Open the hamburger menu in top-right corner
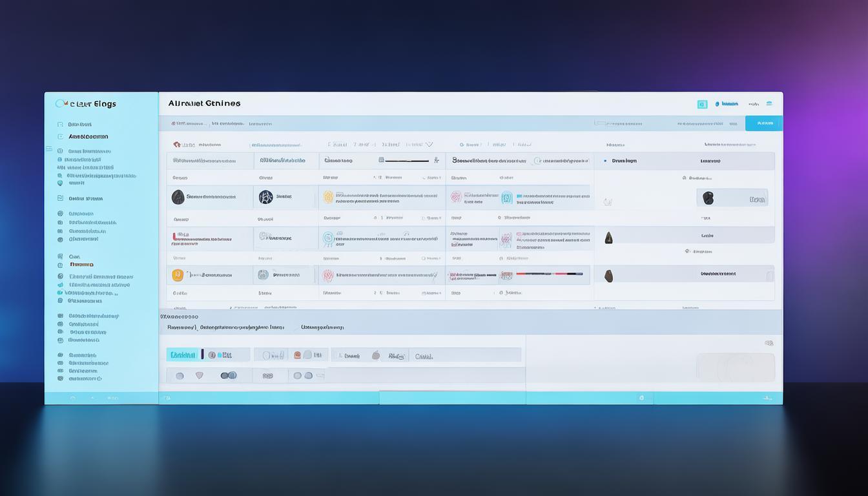Viewport: 868px width, 496px height. click(x=769, y=103)
